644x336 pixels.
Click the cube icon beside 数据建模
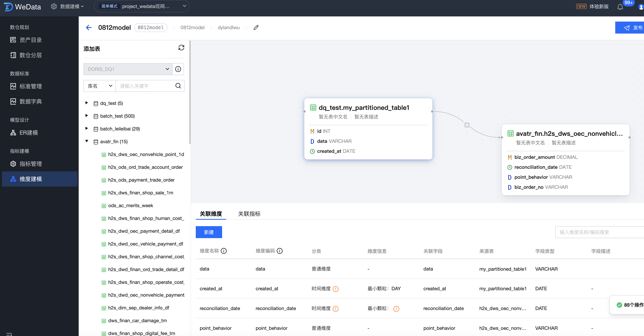(54, 7)
